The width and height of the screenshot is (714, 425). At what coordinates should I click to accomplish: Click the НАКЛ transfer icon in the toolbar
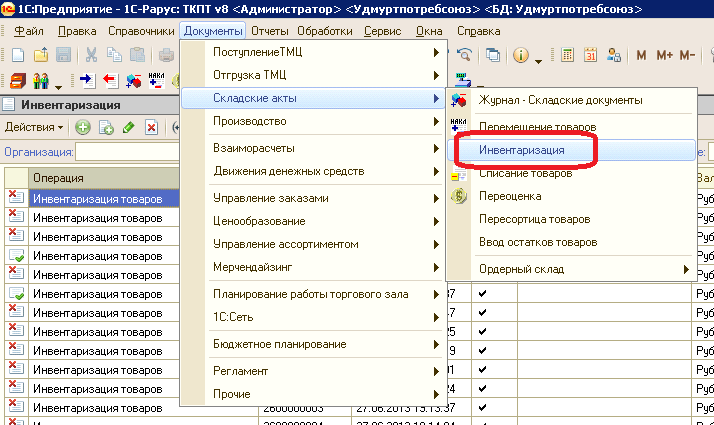pos(156,80)
